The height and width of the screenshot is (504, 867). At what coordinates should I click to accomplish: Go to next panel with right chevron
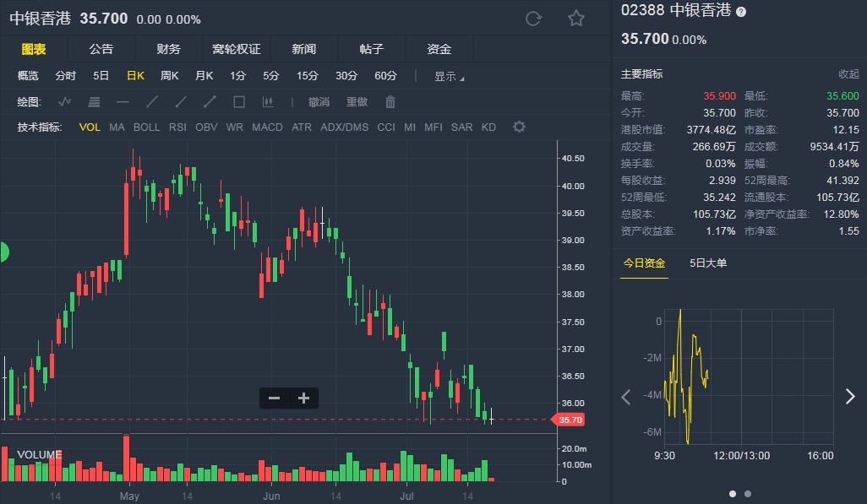tap(850, 397)
